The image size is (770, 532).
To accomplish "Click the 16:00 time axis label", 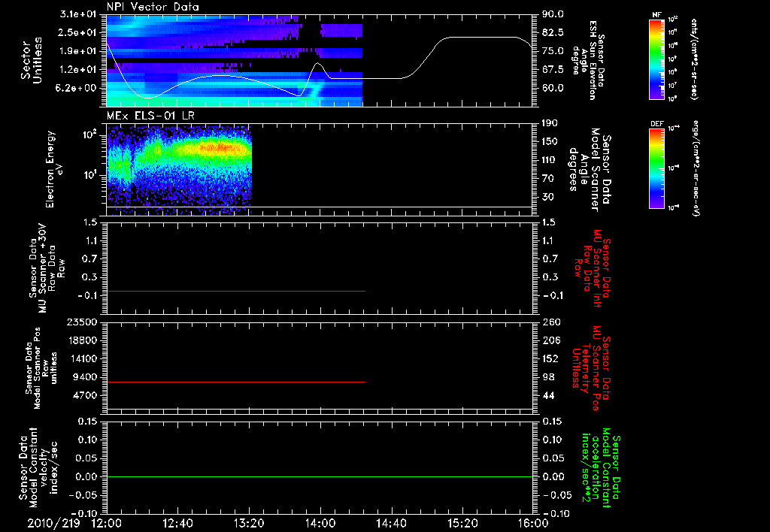I will pos(533,523).
